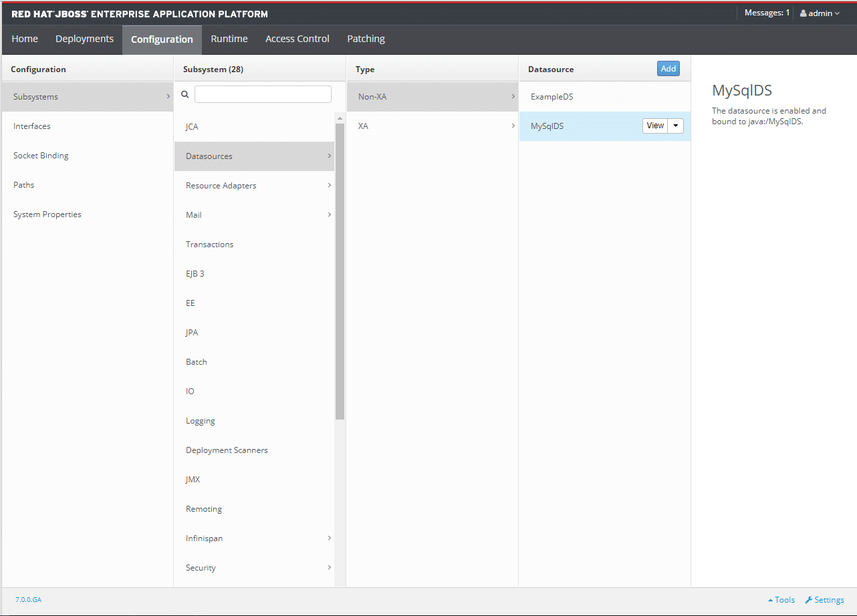Go to the Runtime tab

coord(229,39)
